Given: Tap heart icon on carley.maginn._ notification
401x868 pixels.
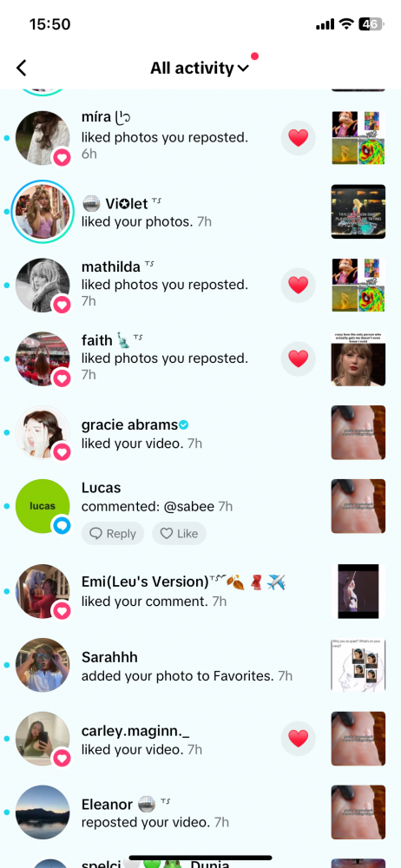Looking at the screenshot, I should tap(298, 739).
